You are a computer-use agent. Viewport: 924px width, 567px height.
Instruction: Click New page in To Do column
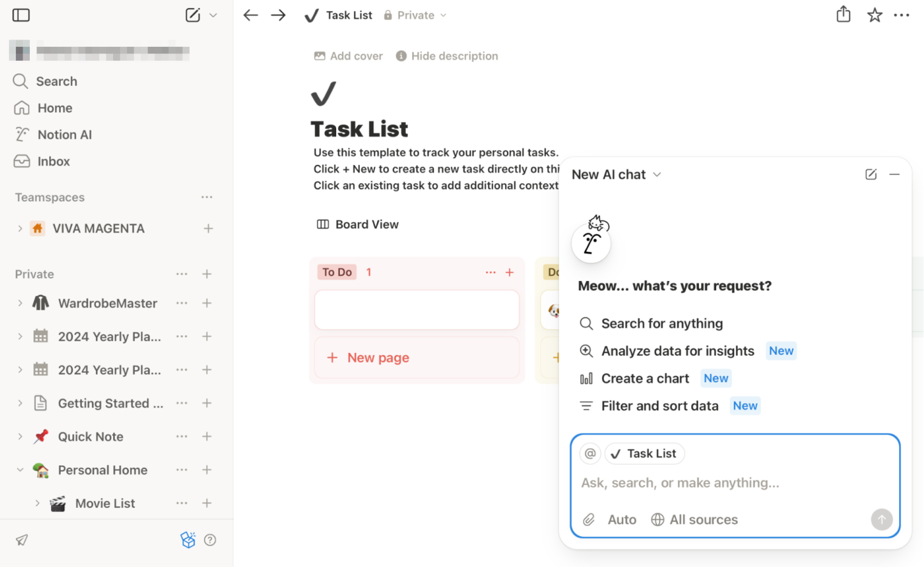[417, 358]
